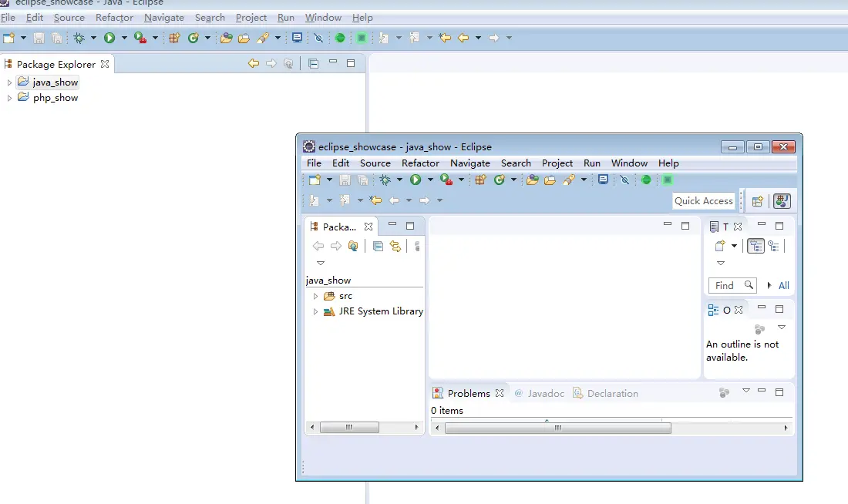Click Debug bug icon in background Eclipse toolbar
Screen dimensions: 848x504
click(x=79, y=38)
